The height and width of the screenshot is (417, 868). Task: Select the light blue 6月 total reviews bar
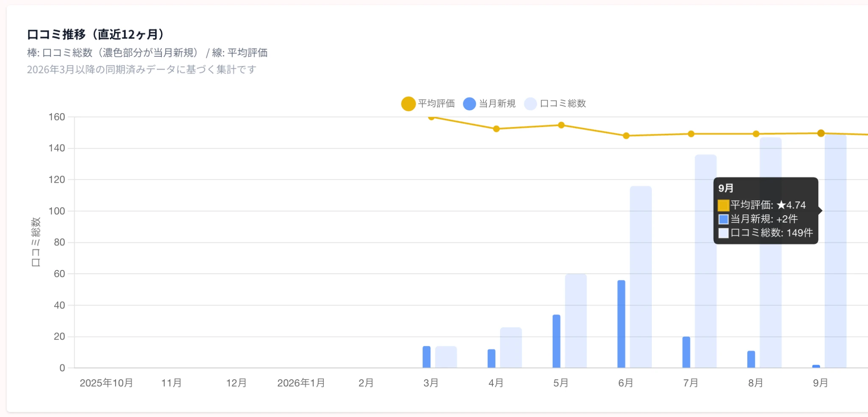click(x=641, y=277)
